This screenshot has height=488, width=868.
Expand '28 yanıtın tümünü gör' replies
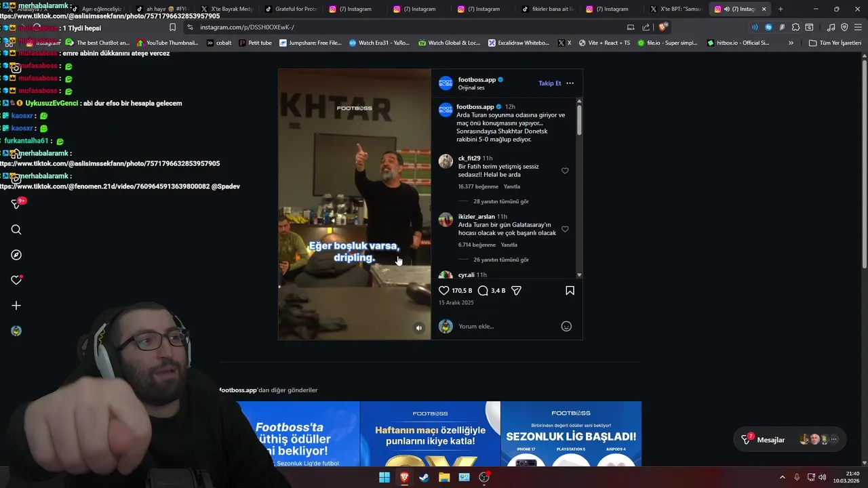point(501,201)
